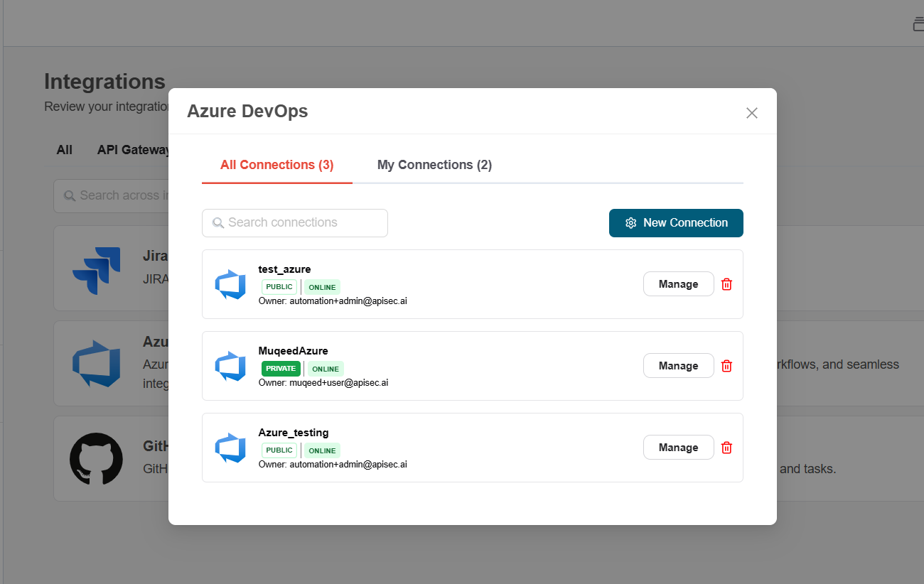The image size is (924, 584).
Task: Manage the Azure_testing connection
Action: click(x=678, y=448)
